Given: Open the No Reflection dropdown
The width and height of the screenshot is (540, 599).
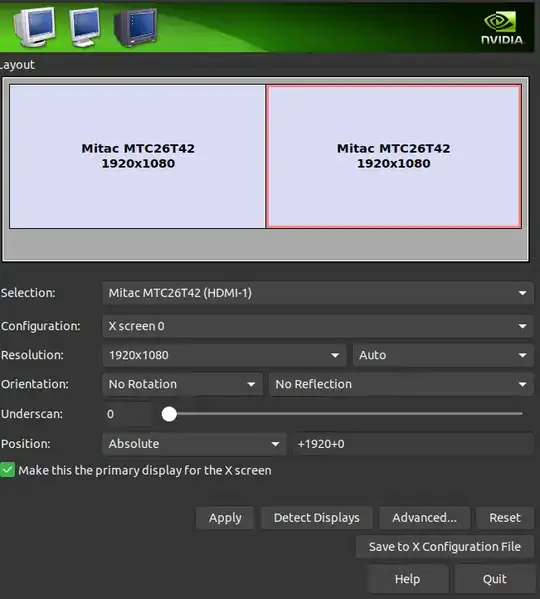Looking at the screenshot, I should click(x=401, y=384).
